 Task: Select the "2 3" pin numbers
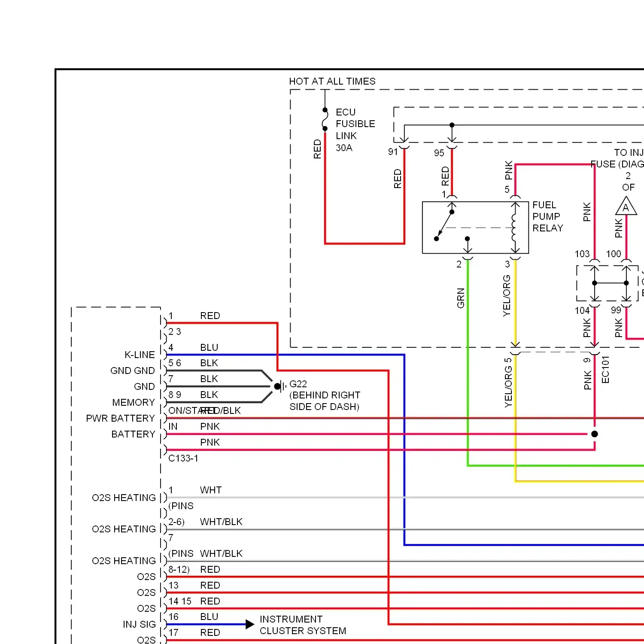175,331
